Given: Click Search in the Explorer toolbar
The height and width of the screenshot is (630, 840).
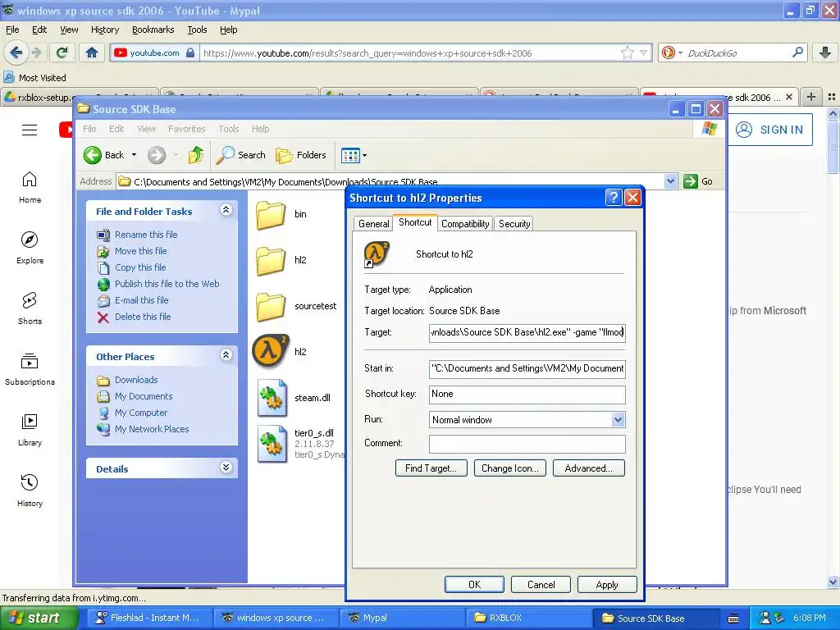Looking at the screenshot, I should point(241,155).
